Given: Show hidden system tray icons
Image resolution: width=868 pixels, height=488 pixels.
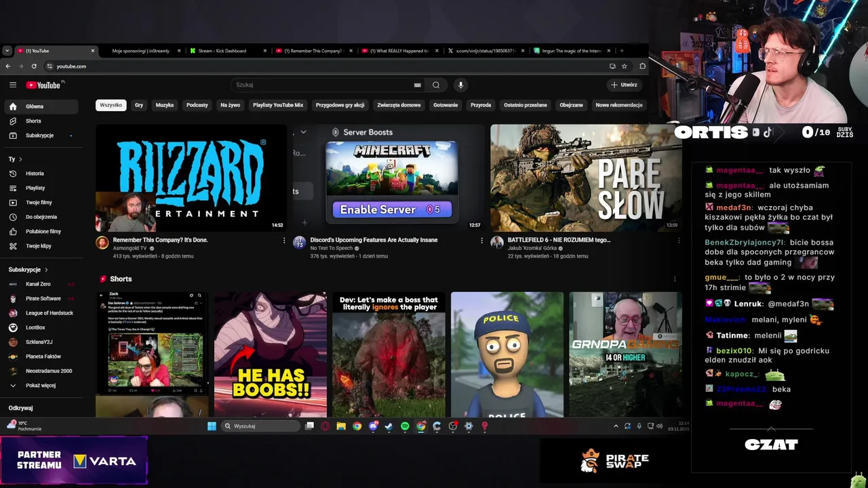Looking at the screenshot, I should pos(616,426).
